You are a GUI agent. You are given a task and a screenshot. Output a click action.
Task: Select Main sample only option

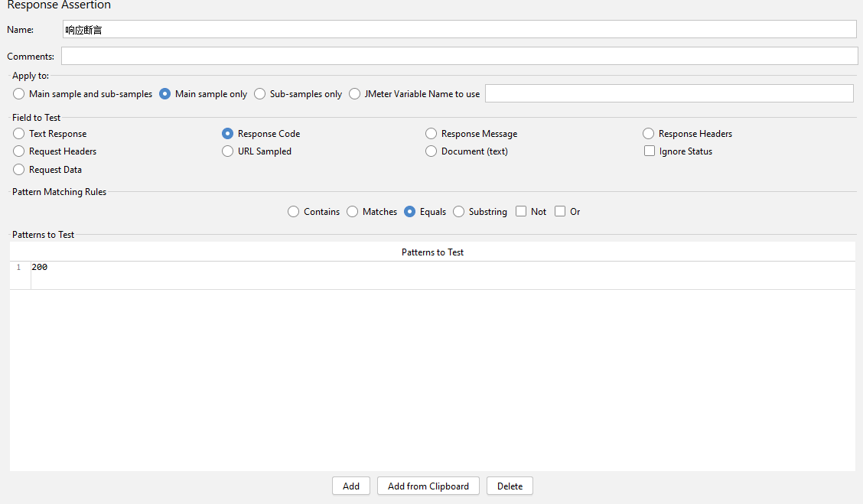coord(164,94)
